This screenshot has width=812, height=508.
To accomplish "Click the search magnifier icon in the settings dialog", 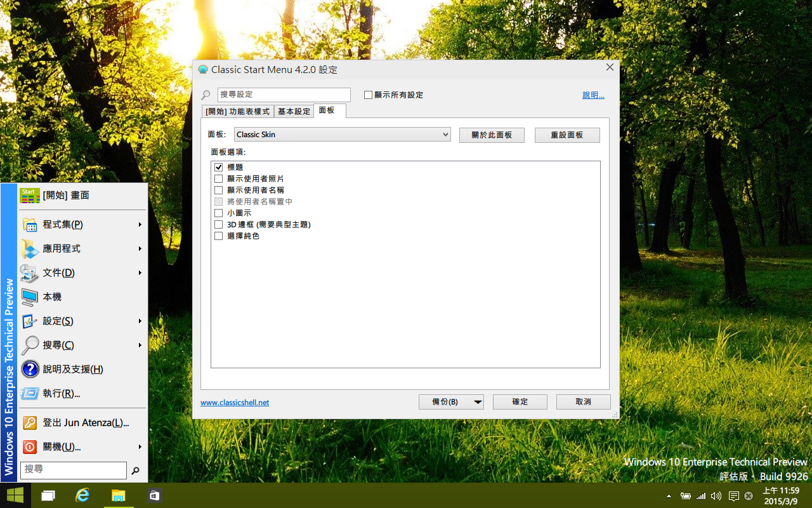I will (206, 95).
